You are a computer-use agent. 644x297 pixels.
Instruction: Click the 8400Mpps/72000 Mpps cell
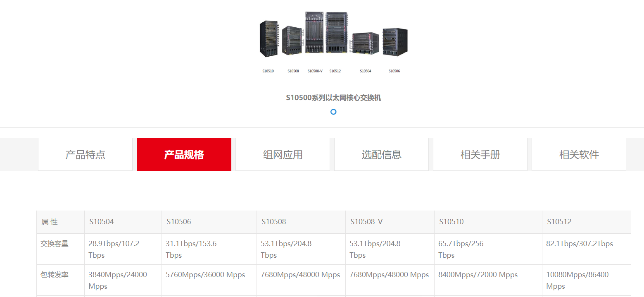coord(488,280)
